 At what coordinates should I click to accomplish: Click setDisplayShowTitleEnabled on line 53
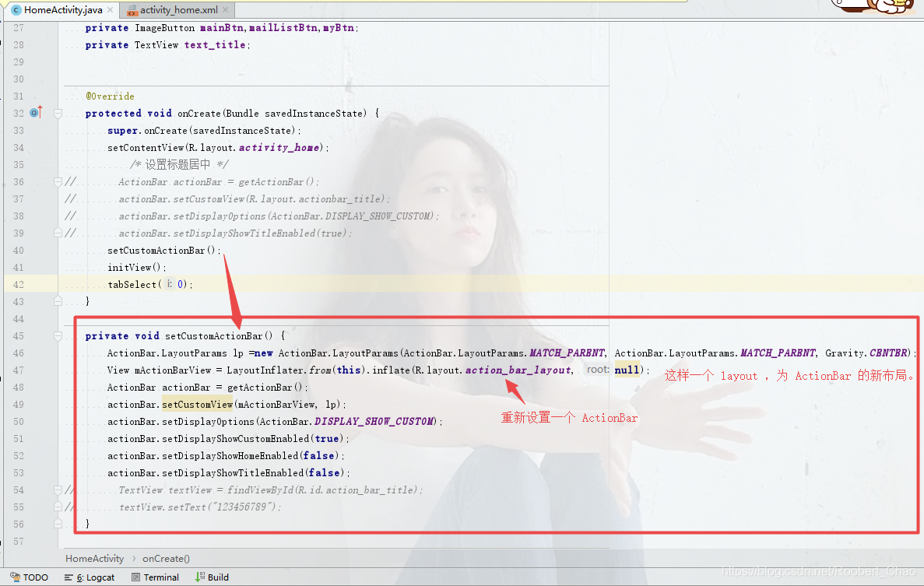(x=233, y=472)
